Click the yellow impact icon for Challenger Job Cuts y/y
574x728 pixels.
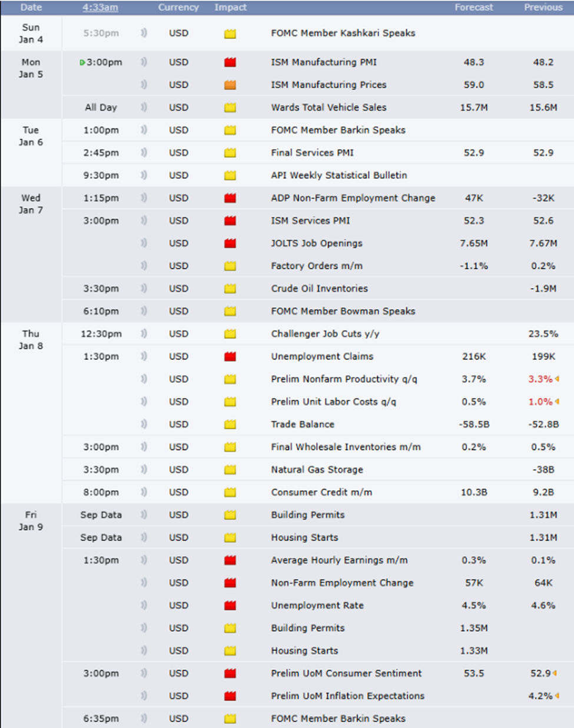coord(230,334)
